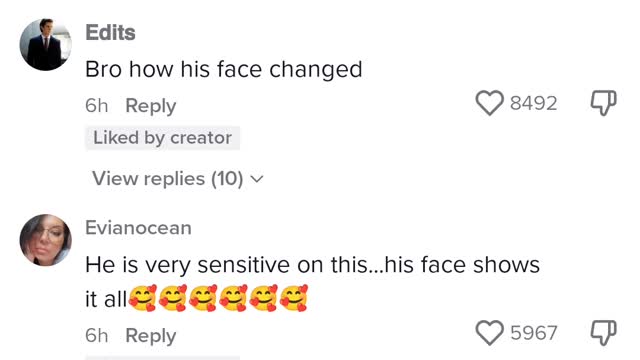Like the "Bro how his face changed" comment
This screenshot has width=640, height=360.
[x=489, y=103]
